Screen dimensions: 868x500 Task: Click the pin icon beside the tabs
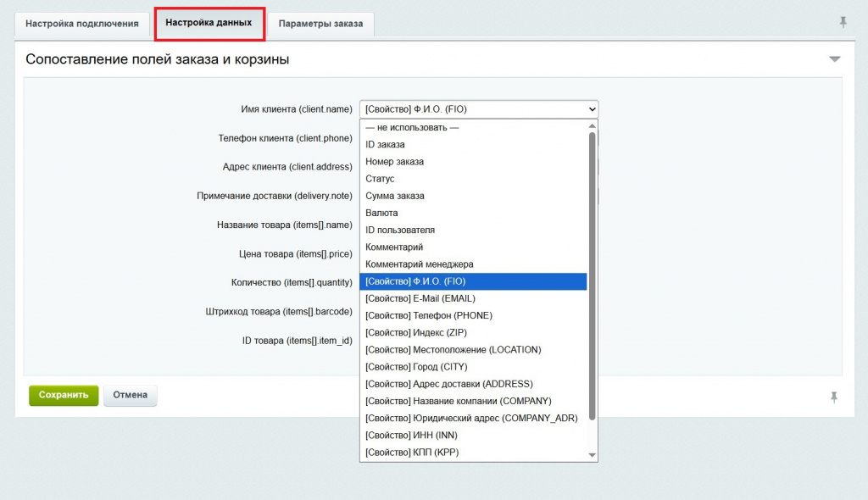(843, 23)
